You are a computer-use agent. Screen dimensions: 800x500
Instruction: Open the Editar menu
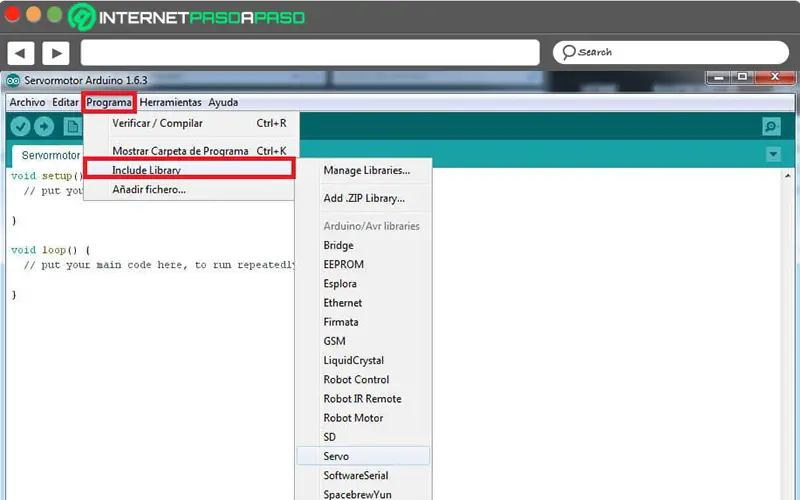pyautogui.click(x=65, y=102)
